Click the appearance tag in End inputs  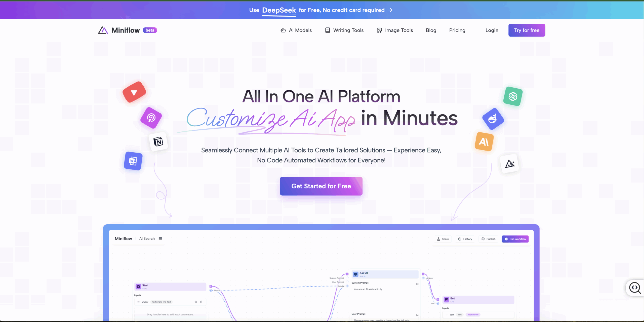pyautogui.click(x=473, y=315)
